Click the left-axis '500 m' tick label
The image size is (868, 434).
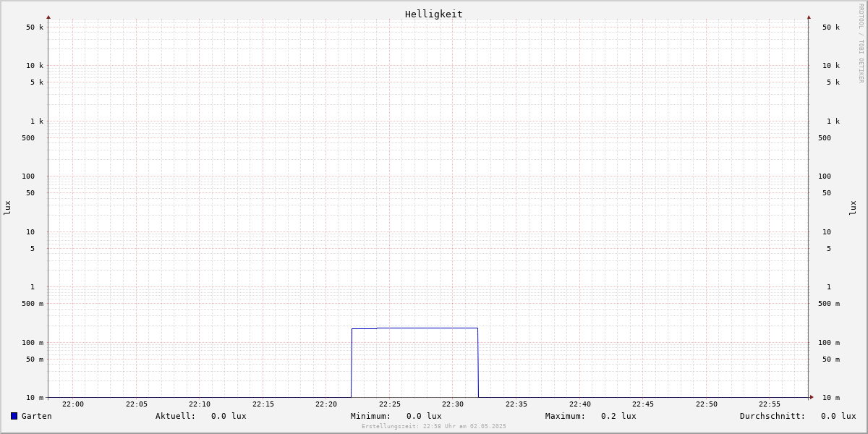(x=33, y=304)
